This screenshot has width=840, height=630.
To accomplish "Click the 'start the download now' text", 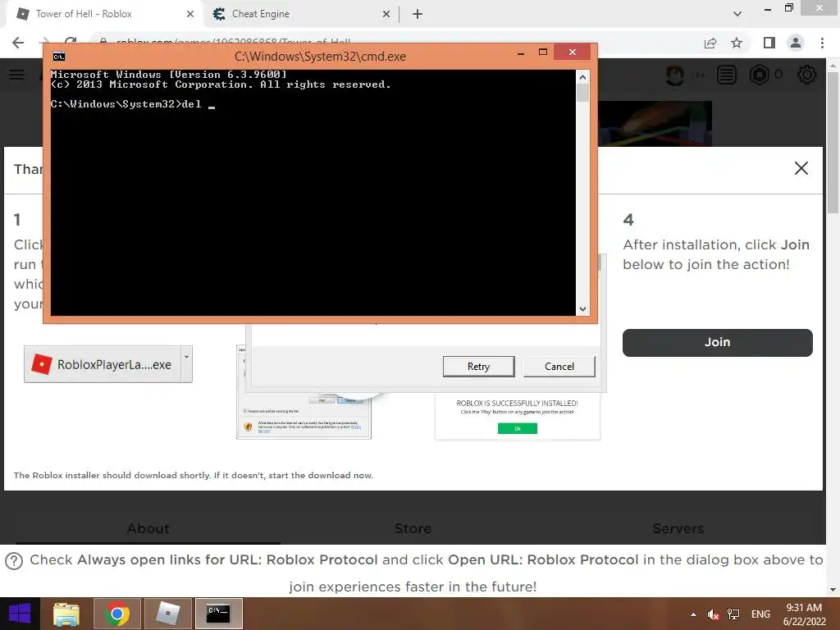I will click(321, 475).
